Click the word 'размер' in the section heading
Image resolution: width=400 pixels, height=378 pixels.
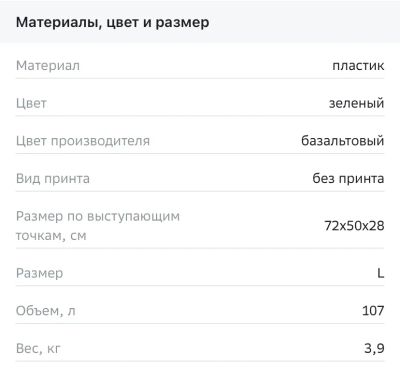coord(183,23)
